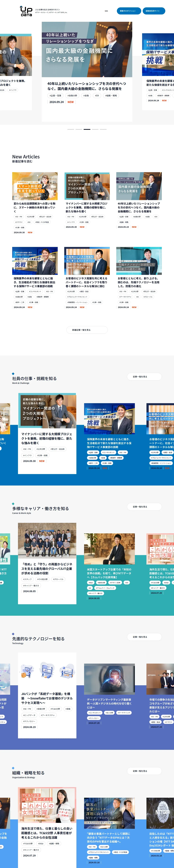
Task: Open New Articles thumbnail スマート納税の未来を創っていく
Action: tap(35, 186)
